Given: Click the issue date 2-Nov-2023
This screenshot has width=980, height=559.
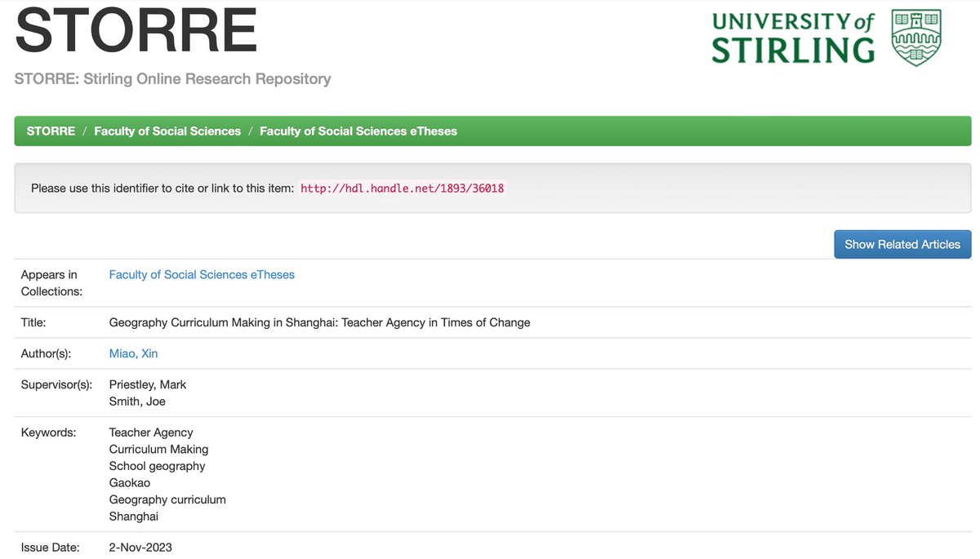Looking at the screenshot, I should pos(140,548).
